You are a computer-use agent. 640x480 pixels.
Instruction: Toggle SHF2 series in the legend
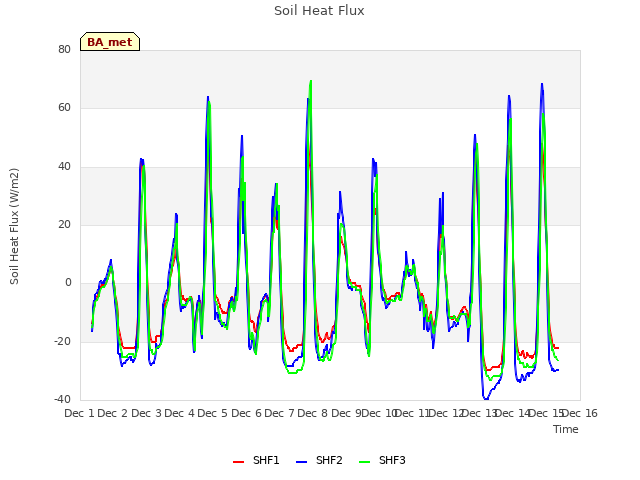(x=319, y=460)
